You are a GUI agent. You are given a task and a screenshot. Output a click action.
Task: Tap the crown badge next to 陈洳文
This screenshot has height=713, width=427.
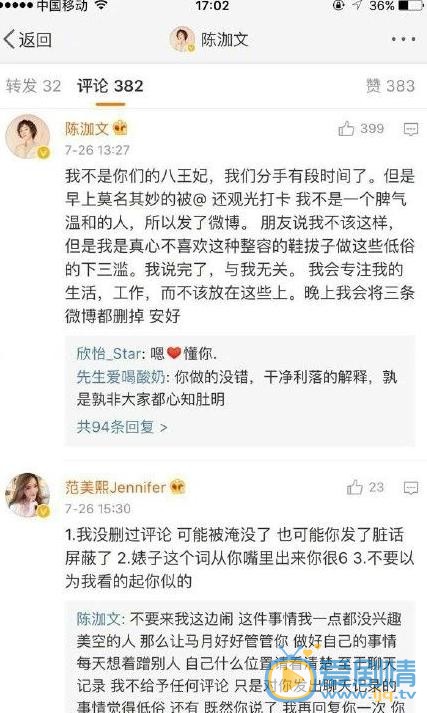tap(120, 129)
